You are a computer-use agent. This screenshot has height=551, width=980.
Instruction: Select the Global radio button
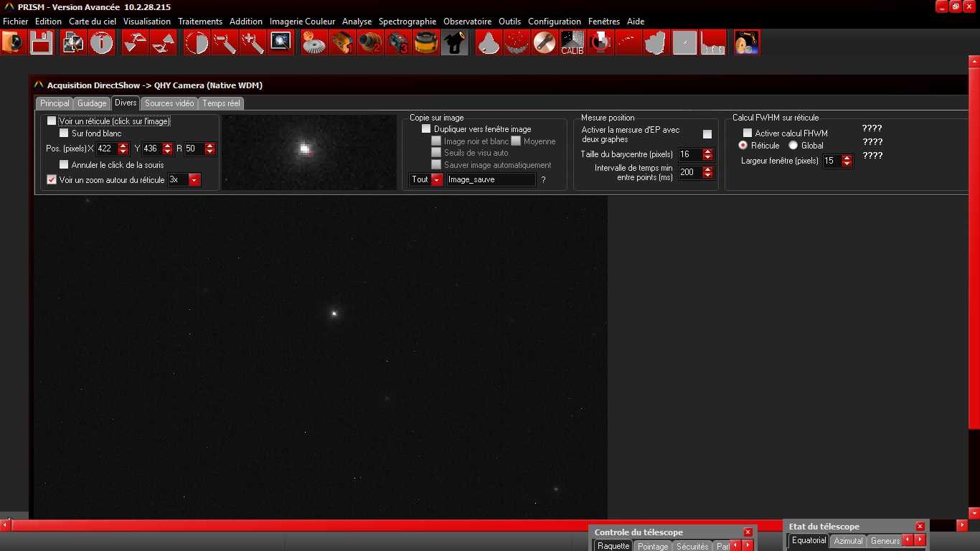click(x=793, y=146)
